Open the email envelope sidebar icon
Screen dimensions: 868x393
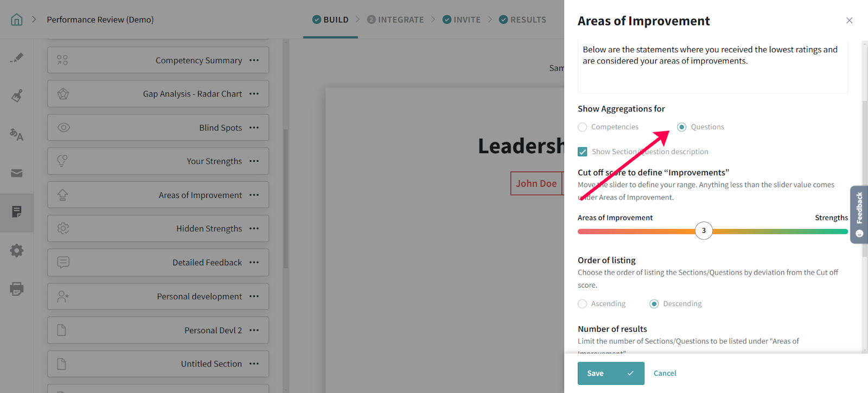coord(17,173)
